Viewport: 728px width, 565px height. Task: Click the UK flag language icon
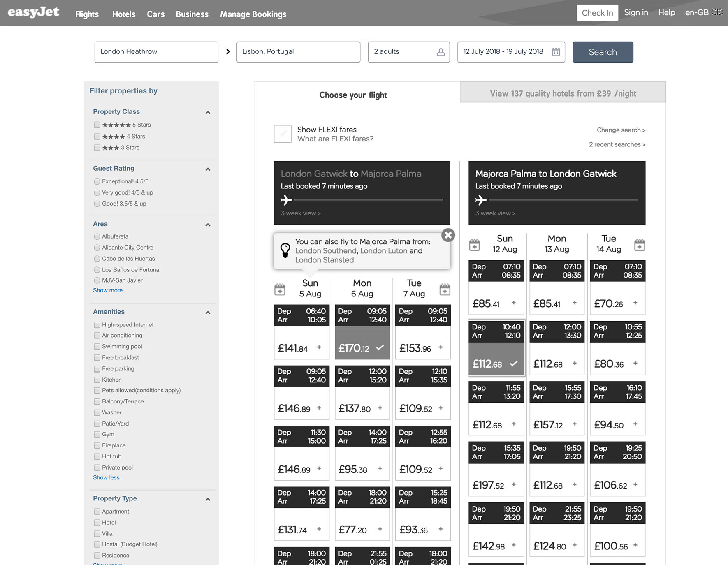point(717,12)
